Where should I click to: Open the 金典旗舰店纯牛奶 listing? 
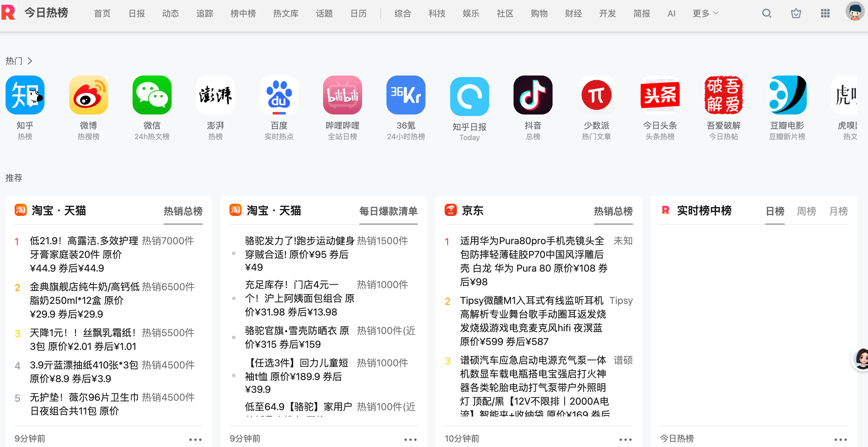84,300
